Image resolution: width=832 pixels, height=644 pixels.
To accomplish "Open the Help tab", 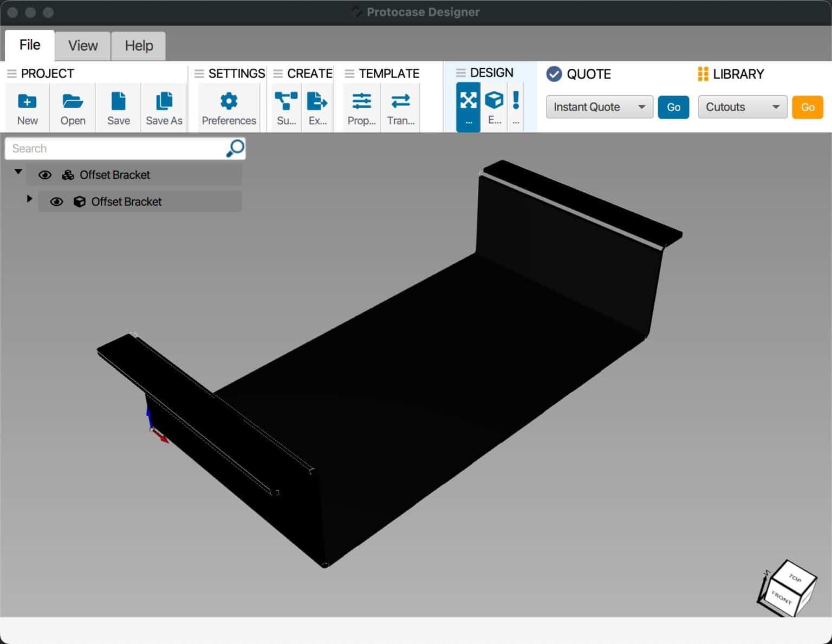I will 138,45.
